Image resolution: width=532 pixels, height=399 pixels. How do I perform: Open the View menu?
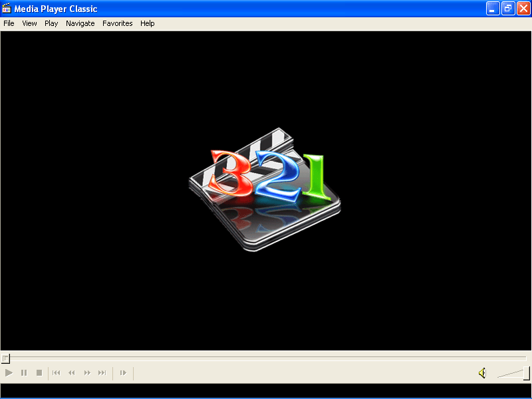29,23
